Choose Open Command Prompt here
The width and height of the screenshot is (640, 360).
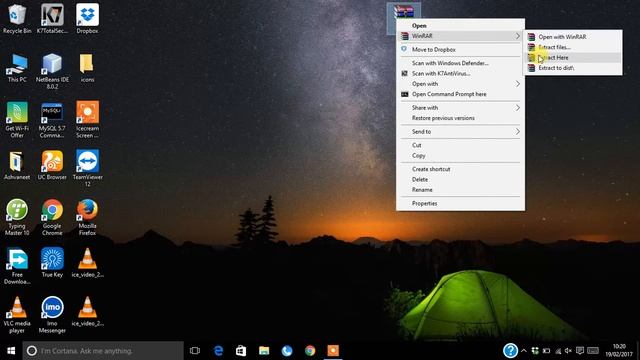pyautogui.click(x=460, y=94)
